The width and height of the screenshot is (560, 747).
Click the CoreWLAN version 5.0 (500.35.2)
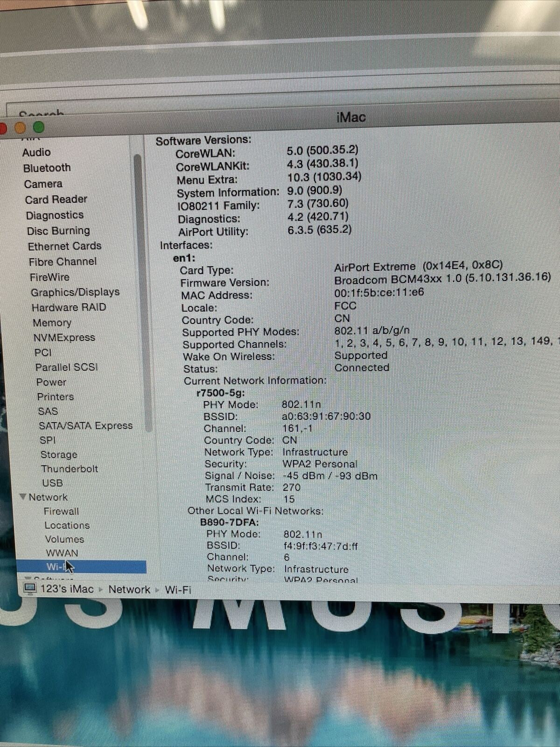pos(322,150)
